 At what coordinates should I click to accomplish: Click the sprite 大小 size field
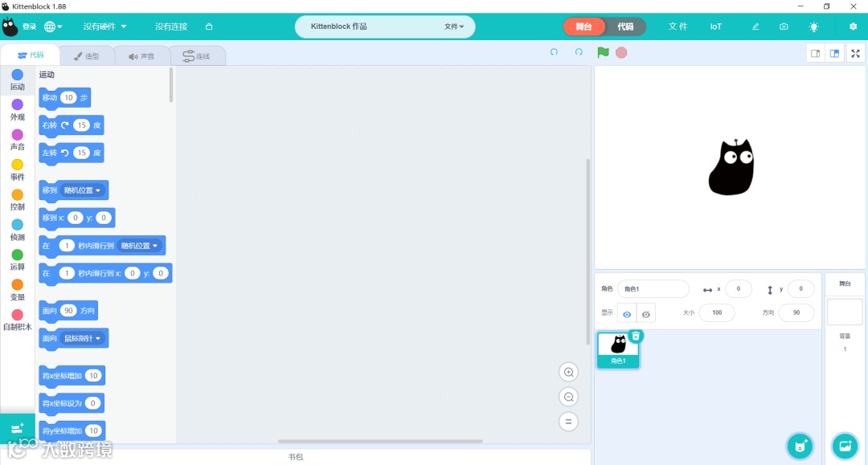717,312
